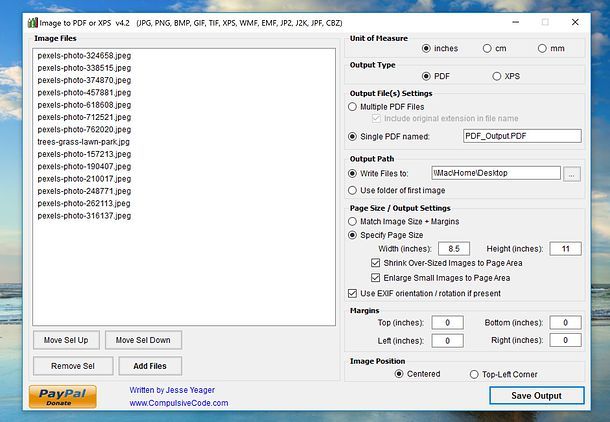
Task: Select pexels-photo-338515.jpeg in the list
Action: [x=84, y=68]
